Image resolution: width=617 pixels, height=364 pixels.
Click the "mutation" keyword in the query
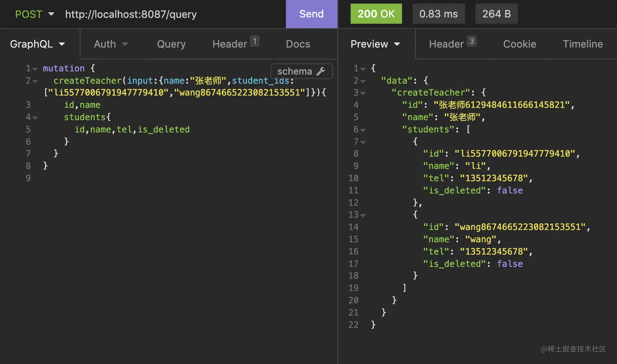point(64,68)
